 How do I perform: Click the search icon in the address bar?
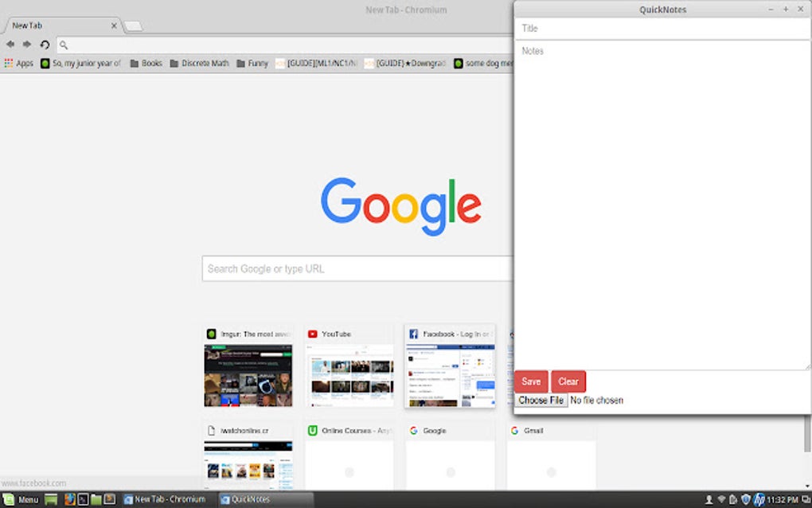click(64, 45)
